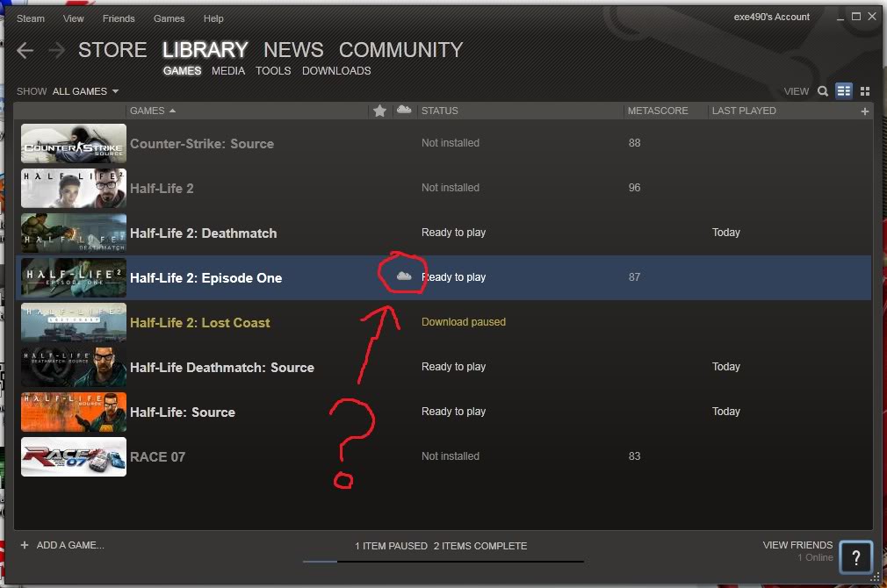This screenshot has height=588, width=887.
Task: Click the plus icon to add a column
Action: 864,111
